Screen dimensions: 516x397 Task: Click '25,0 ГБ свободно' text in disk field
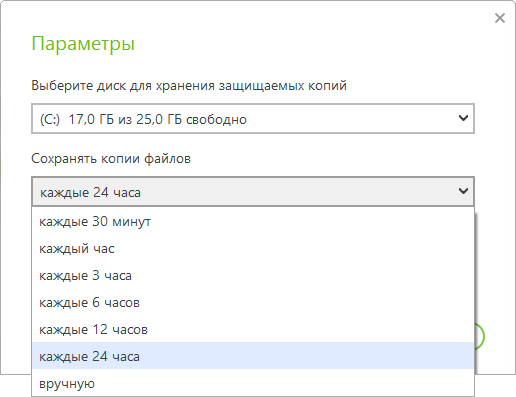point(191,119)
